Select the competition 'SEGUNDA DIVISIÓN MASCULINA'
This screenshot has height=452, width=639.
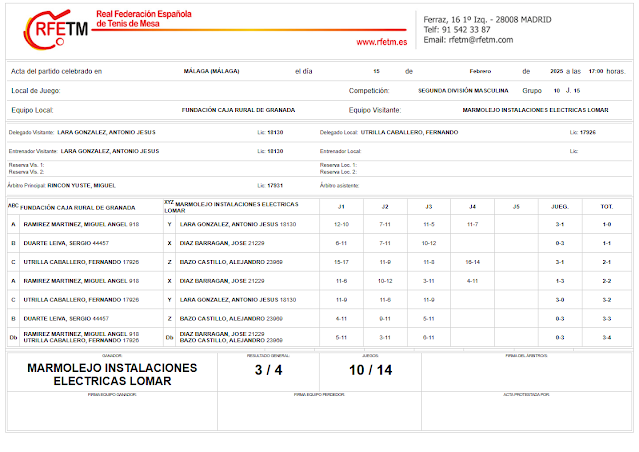(x=463, y=90)
